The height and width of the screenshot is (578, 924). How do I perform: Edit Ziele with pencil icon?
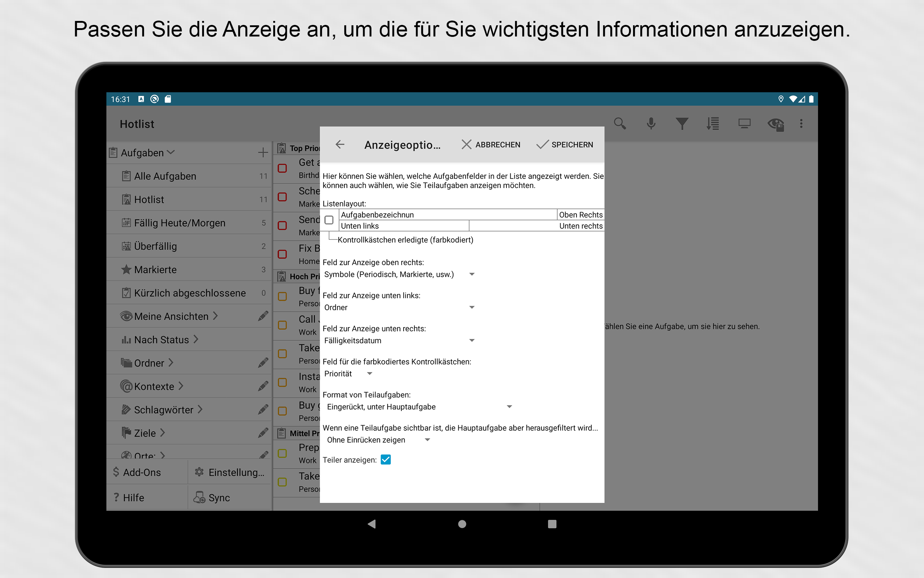point(263,433)
